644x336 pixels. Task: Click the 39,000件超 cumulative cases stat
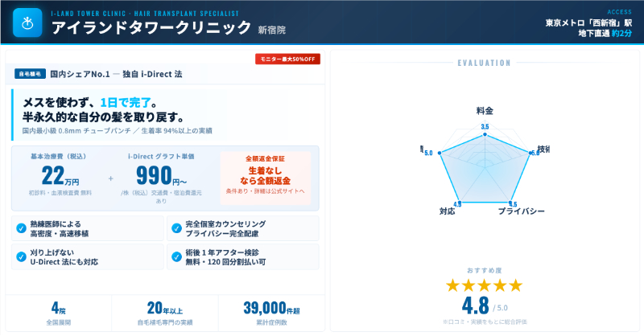point(270,307)
